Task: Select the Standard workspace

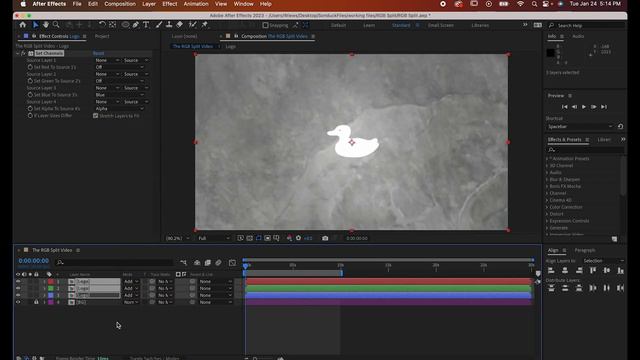Action: click(401, 25)
